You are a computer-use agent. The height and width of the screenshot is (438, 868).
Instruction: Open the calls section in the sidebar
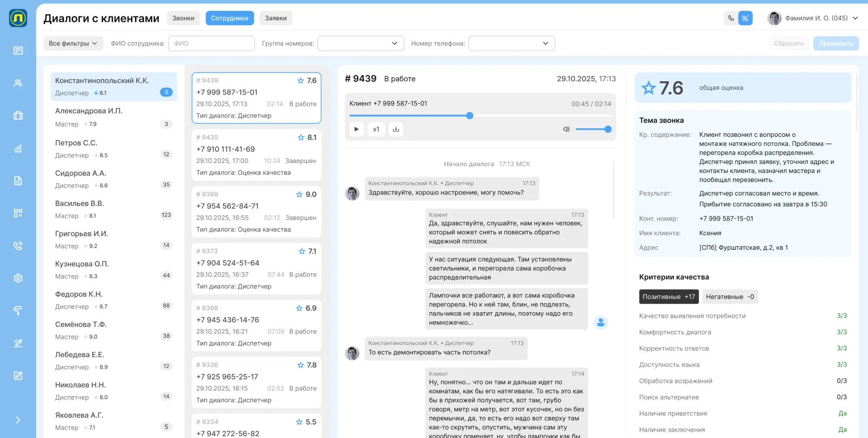18,245
